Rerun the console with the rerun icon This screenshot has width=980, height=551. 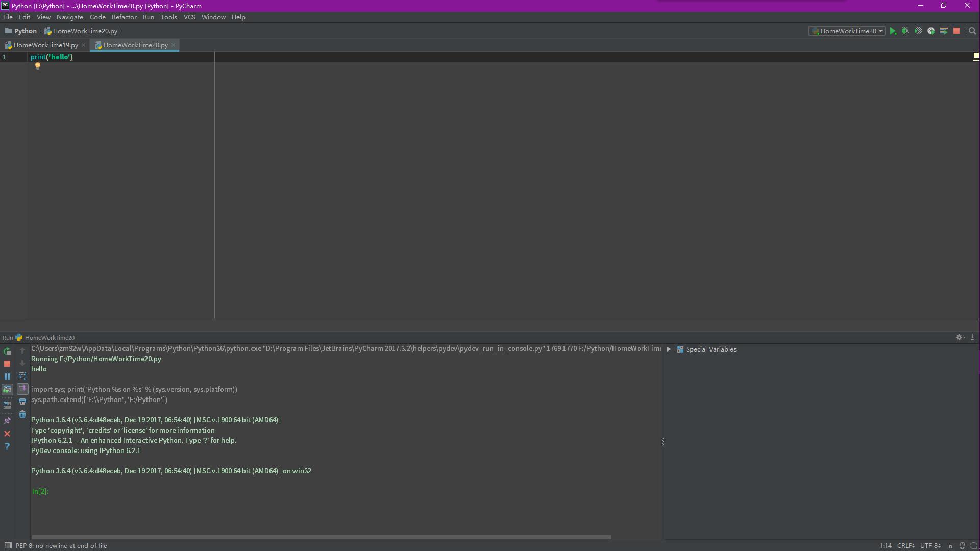pyautogui.click(x=7, y=351)
